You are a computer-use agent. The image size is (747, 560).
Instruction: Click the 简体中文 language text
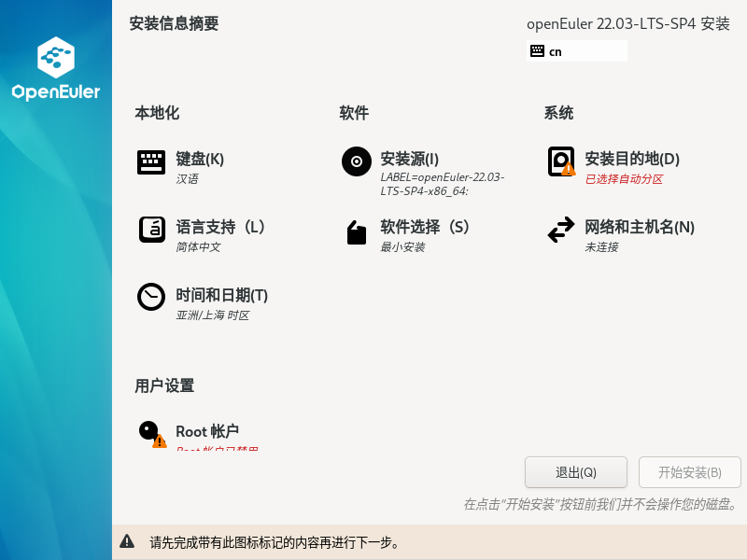[x=198, y=247]
